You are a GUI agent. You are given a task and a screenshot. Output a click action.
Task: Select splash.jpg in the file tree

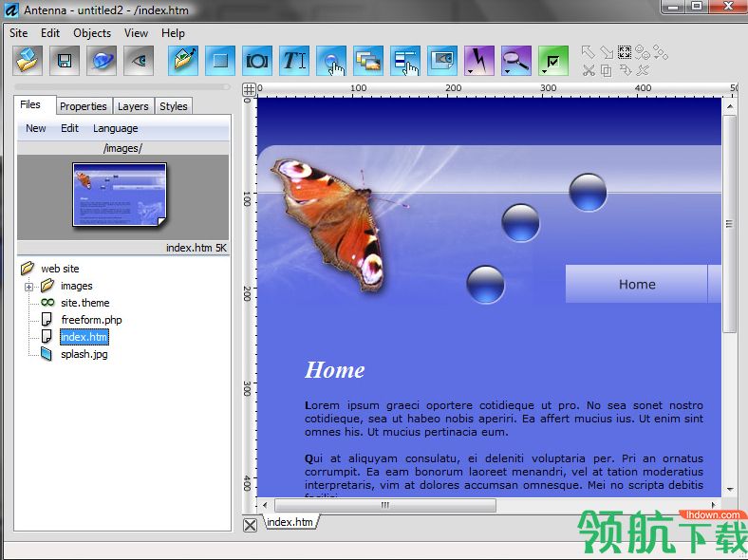(84, 354)
